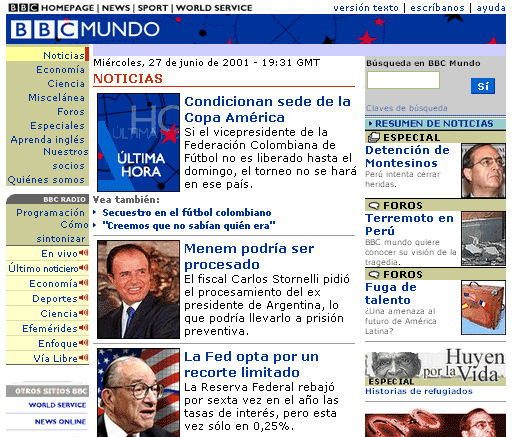Open NEWS link in top bar
512x437 pixels.
[x=116, y=8]
